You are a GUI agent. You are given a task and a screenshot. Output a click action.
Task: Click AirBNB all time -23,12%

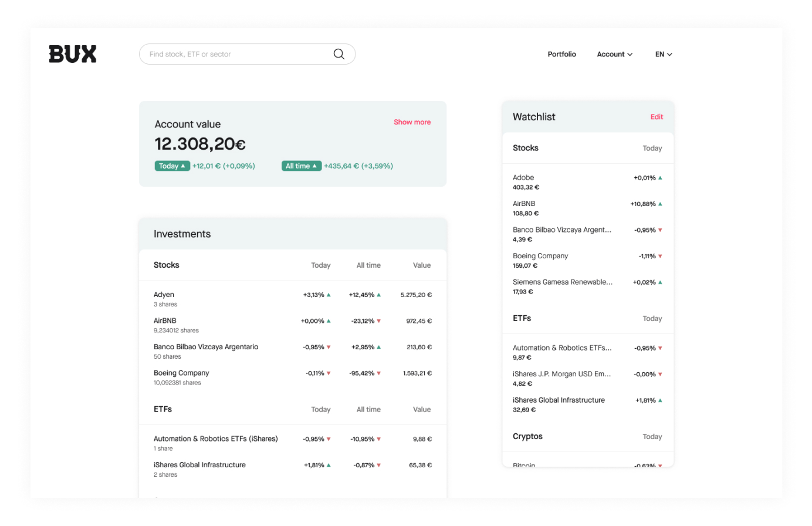(366, 321)
